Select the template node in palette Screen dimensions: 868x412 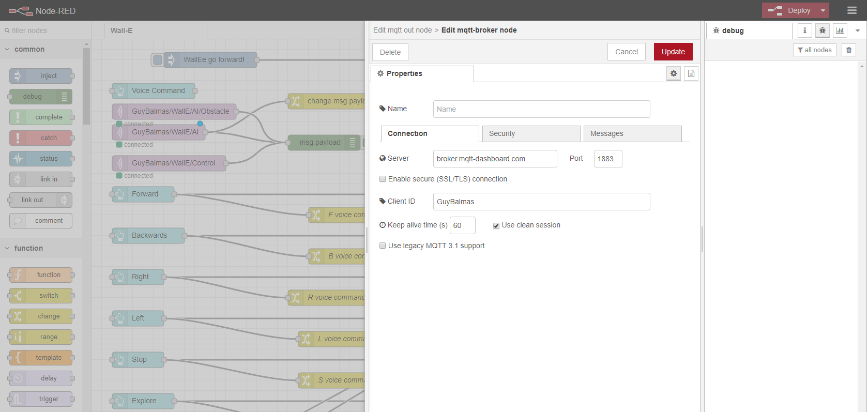point(41,358)
